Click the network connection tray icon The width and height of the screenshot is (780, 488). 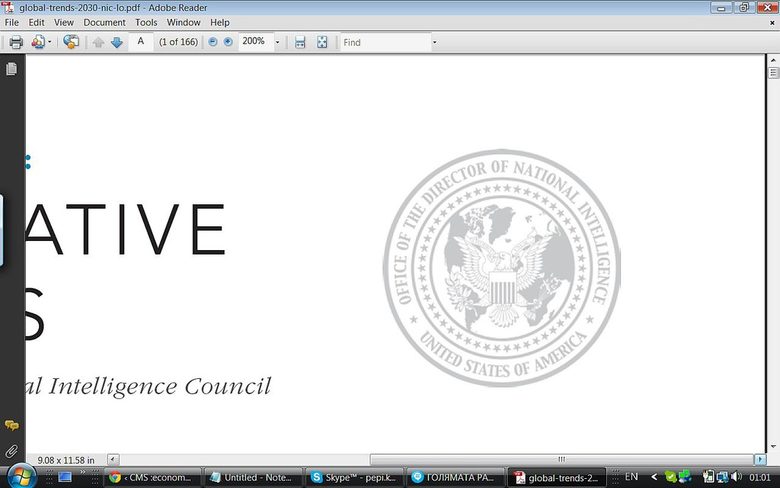click(x=722, y=477)
